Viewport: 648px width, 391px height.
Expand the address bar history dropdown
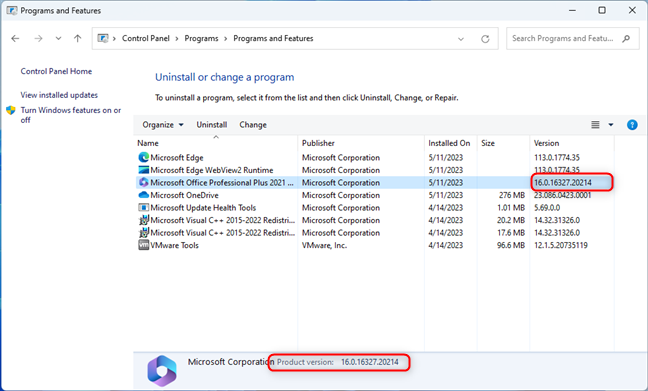tap(461, 39)
